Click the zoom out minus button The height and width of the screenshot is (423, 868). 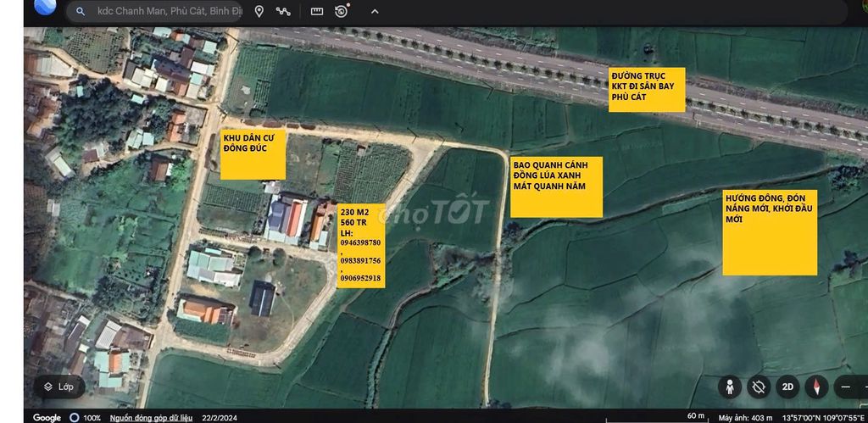(x=846, y=387)
